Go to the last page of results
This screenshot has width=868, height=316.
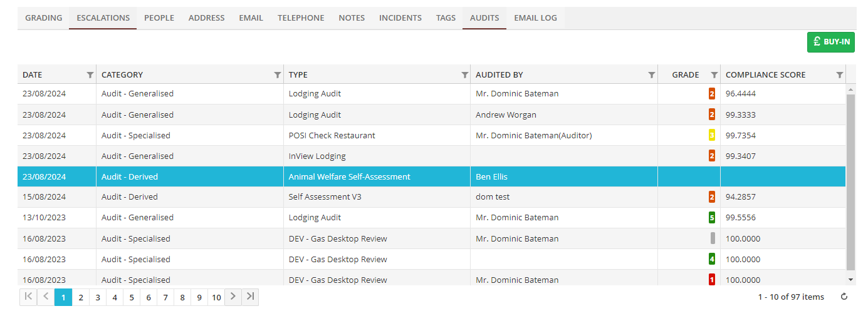250,297
